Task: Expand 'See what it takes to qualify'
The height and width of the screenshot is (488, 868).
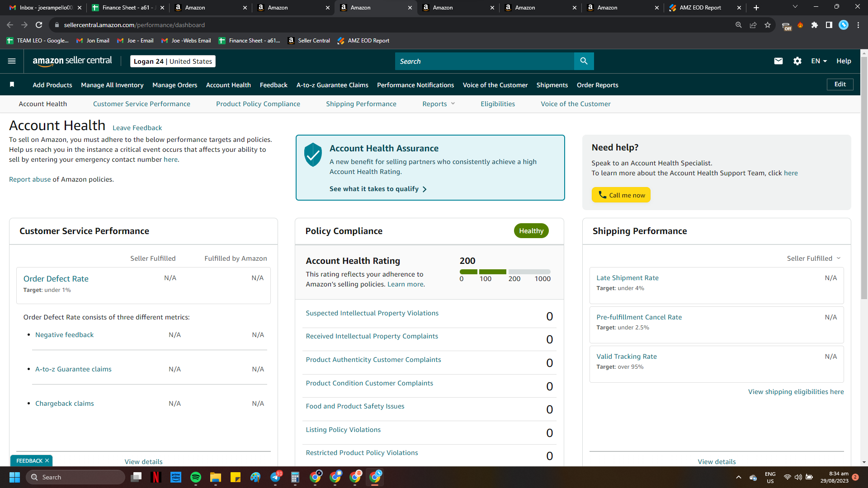Action: click(x=378, y=189)
